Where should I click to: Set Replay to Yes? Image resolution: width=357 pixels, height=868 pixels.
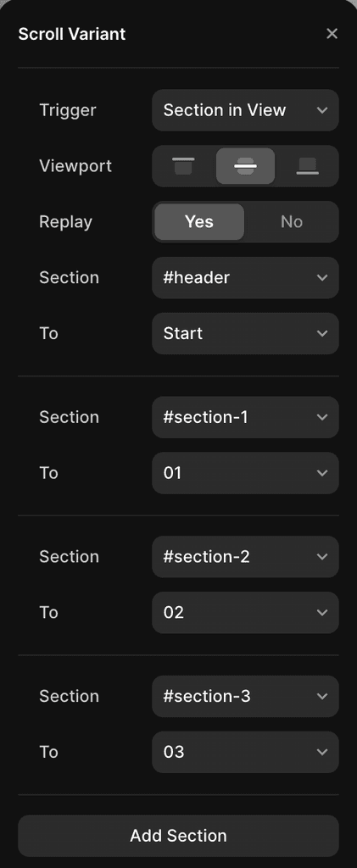(199, 222)
